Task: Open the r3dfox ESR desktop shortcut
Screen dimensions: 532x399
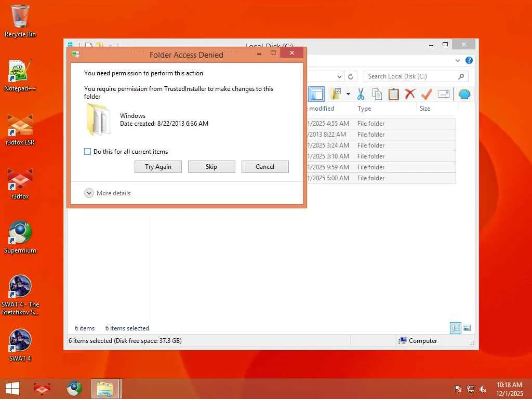Action: point(20,129)
